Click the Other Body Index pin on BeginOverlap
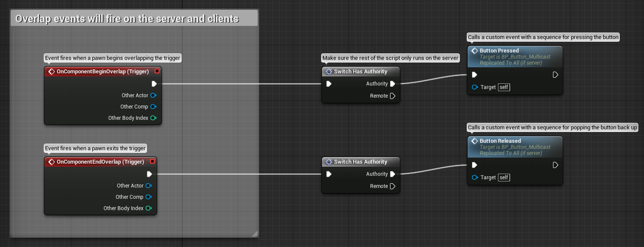 pos(153,118)
